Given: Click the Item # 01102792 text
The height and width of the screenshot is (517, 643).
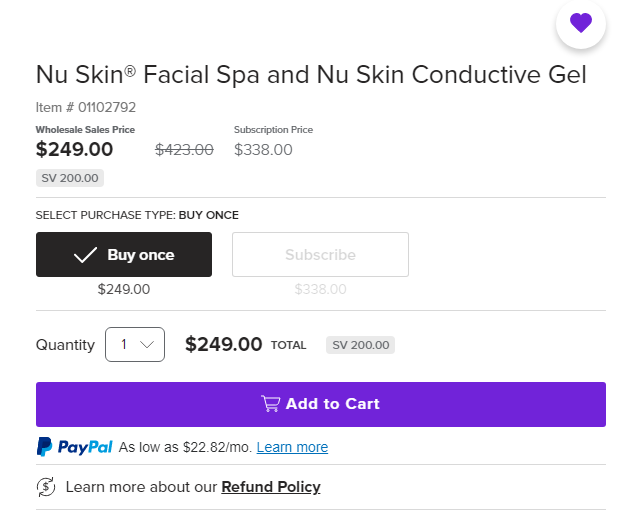Looking at the screenshot, I should [x=86, y=107].
